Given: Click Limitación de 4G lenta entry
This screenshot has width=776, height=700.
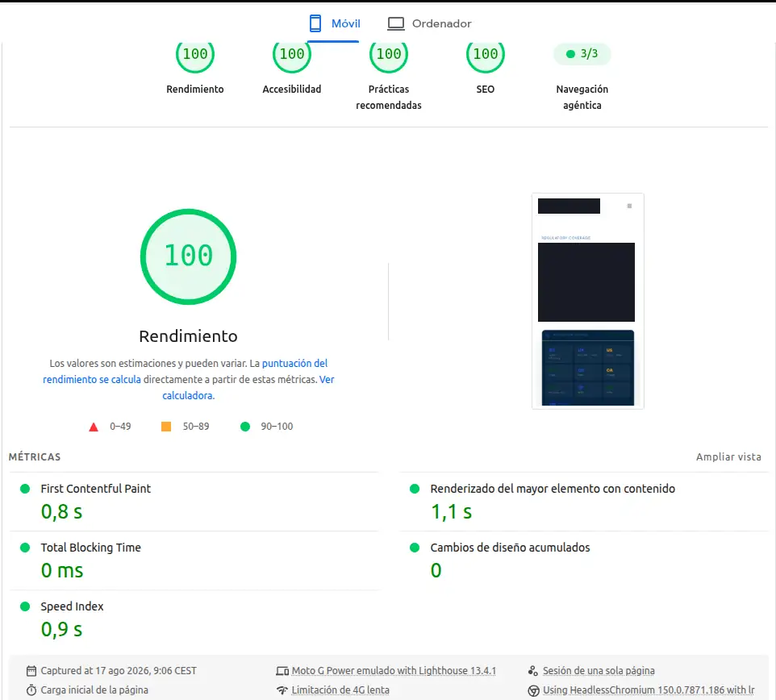Looking at the screenshot, I should coord(340,690).
